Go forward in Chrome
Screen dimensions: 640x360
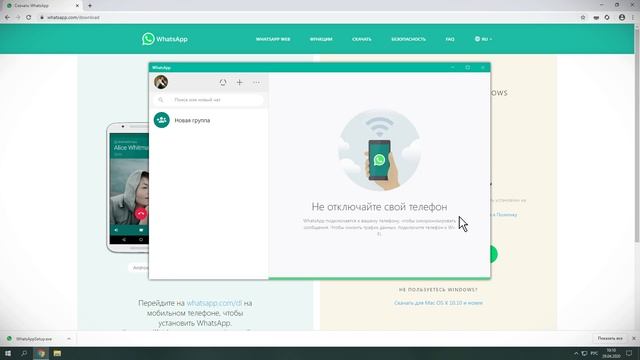18,17
